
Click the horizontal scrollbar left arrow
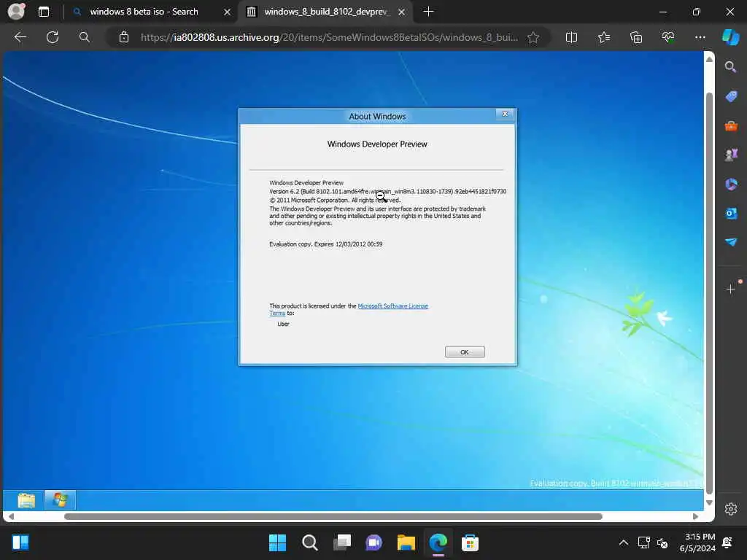point(11,517)
